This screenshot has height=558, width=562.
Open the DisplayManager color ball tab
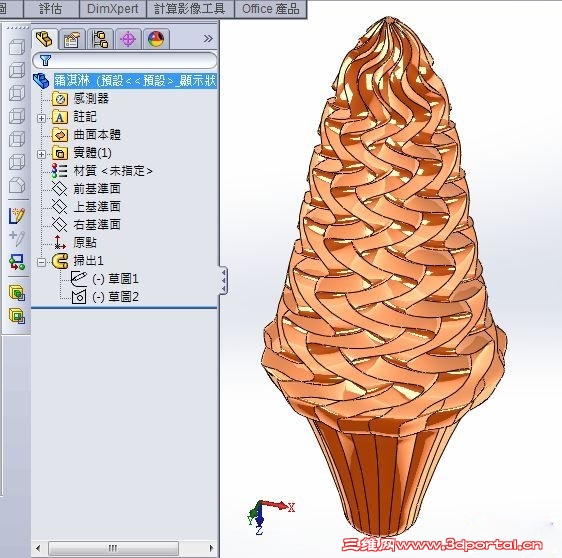click(x=156, y=39)
